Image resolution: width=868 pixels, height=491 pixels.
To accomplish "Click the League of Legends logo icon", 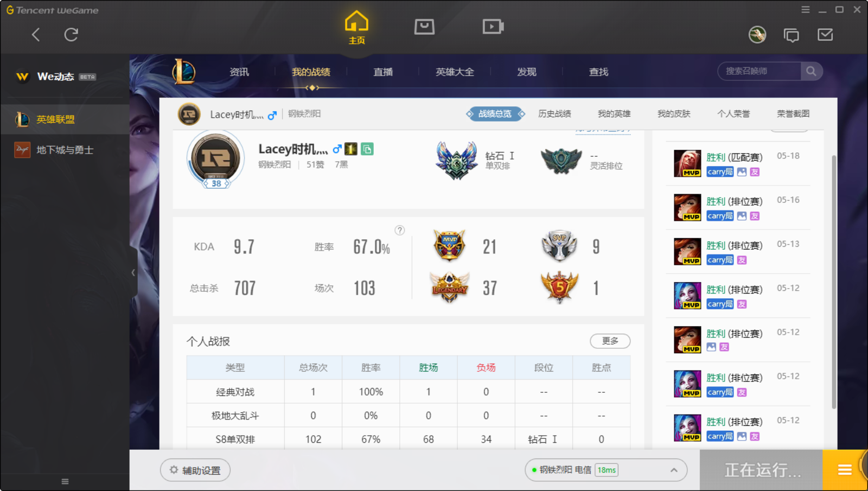I will point(184,71).
